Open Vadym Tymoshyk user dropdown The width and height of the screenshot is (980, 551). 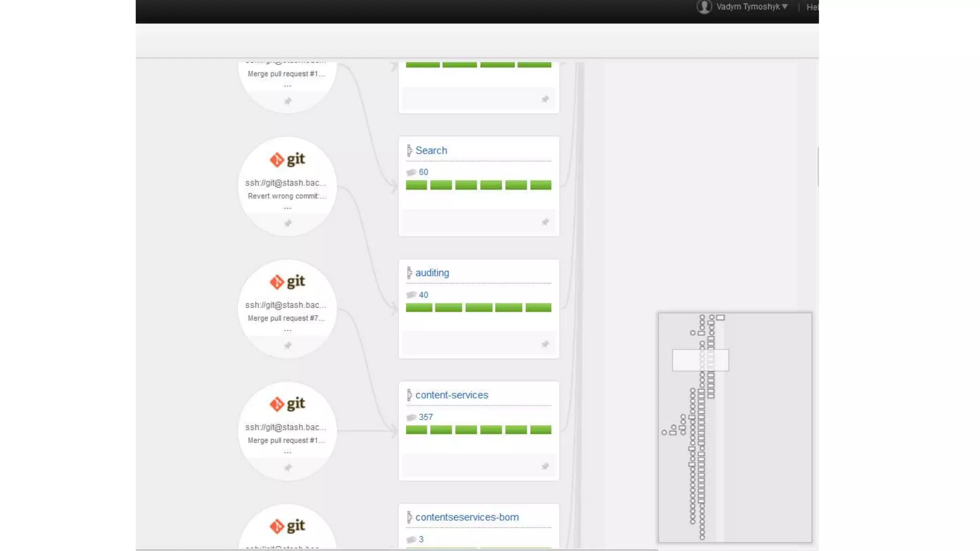point(751,7)
